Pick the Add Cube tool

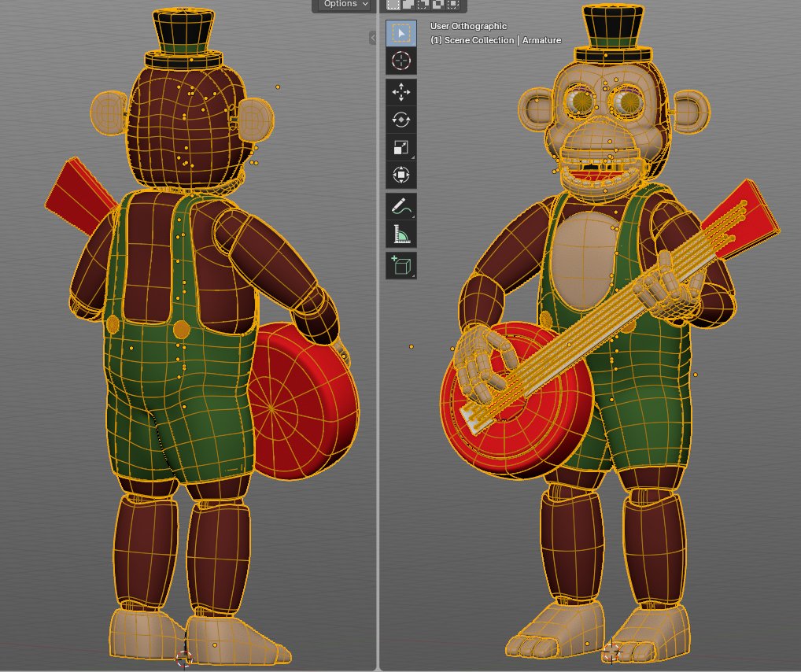401,265
